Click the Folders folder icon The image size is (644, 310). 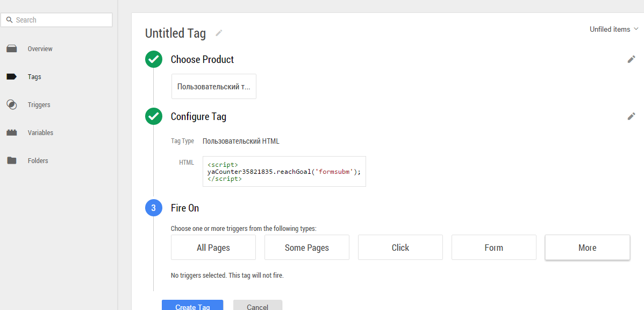(12, 161)
